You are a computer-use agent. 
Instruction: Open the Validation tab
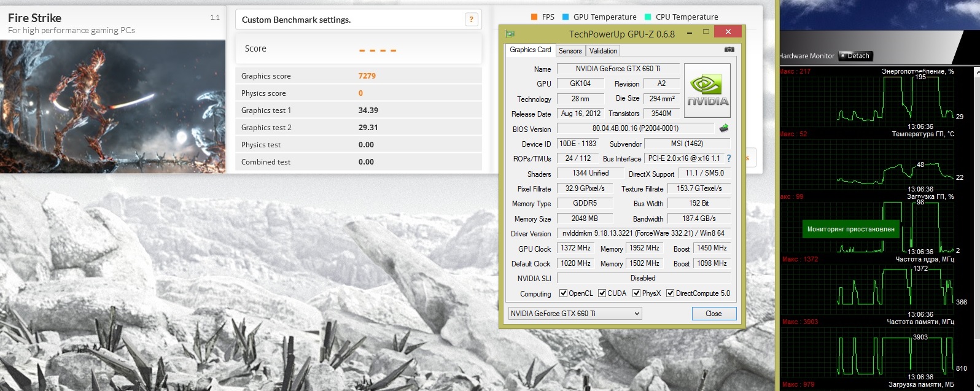(x=603, y=51)
